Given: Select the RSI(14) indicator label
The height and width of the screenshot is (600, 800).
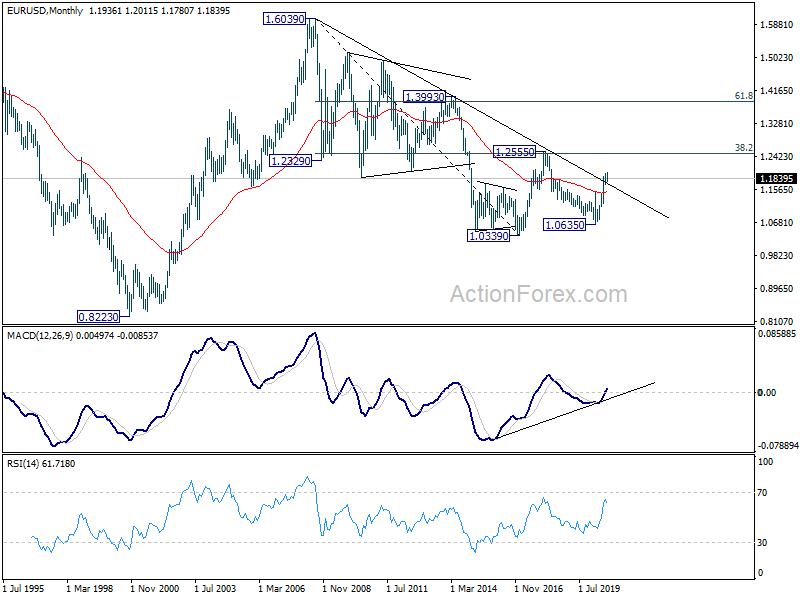Looking at the screenshot, I should 24,464.
